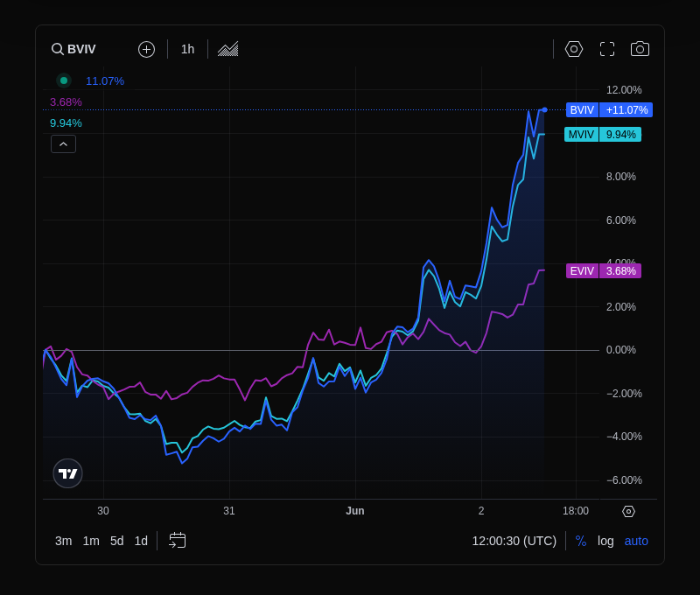
Task: Select the 3.68% EVIV legend value
Action: (x=66, y=102)
